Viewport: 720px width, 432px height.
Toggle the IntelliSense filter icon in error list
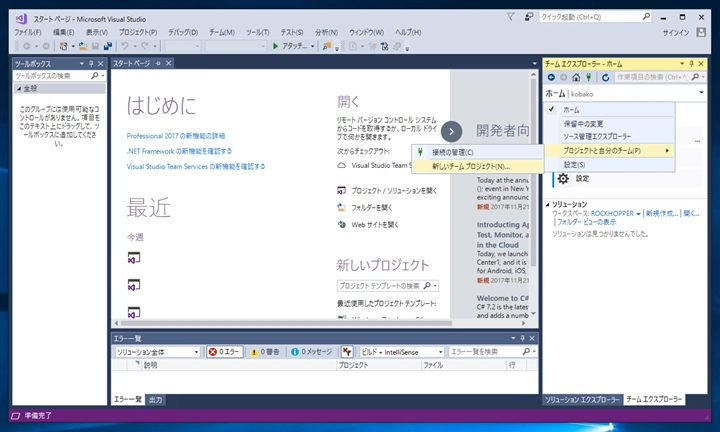pos(347,352)
